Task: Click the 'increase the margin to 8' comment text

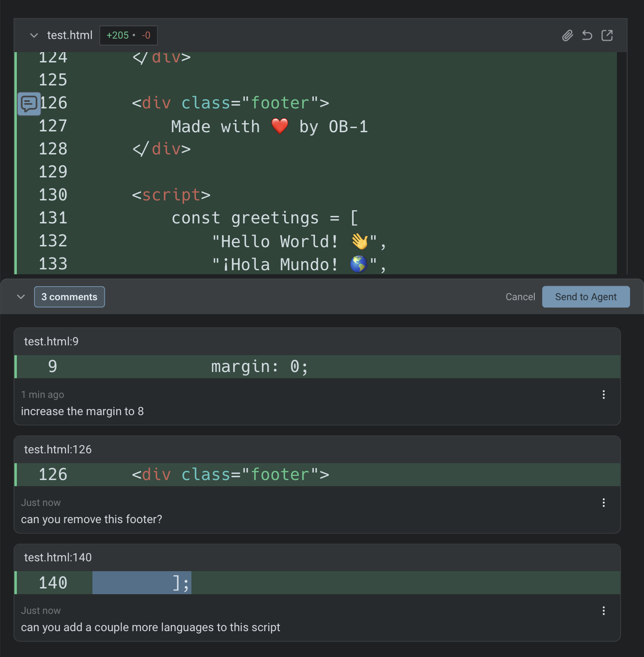Action: click(83, 411)
